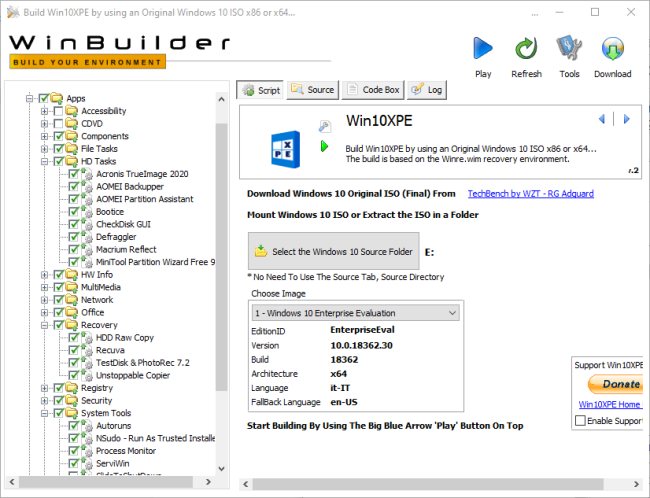Uncheck the MiniTool Partition Wizard checkbox
The width and height of the screenshot is (650, 498).
pyautogui.click(x=73, y=262)
